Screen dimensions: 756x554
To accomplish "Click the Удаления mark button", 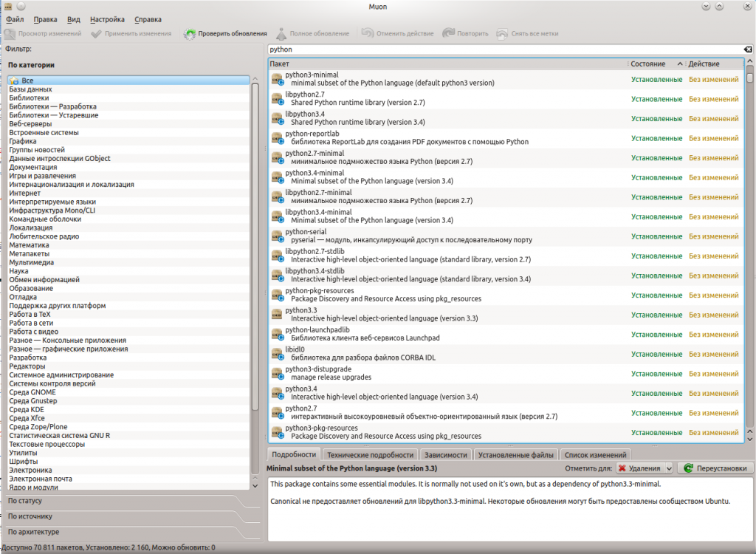I will coord(640,468).
